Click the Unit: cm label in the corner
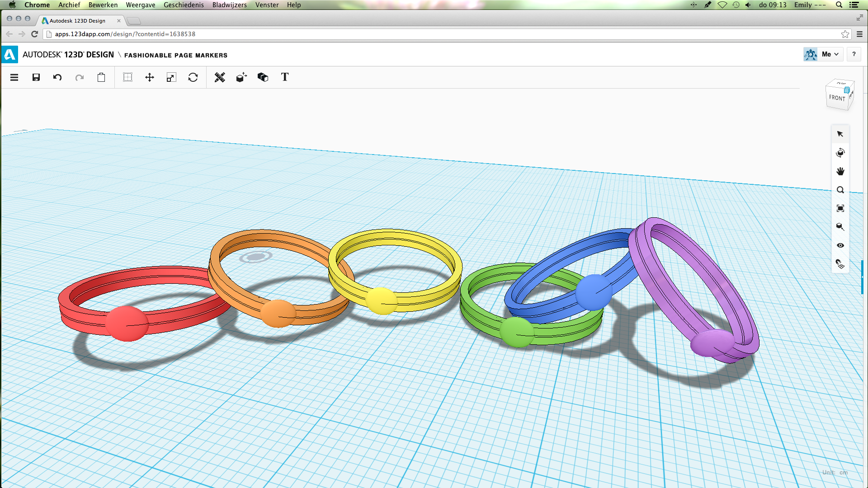The width and height of the screenshot is (868, 488). click(835, 472)
